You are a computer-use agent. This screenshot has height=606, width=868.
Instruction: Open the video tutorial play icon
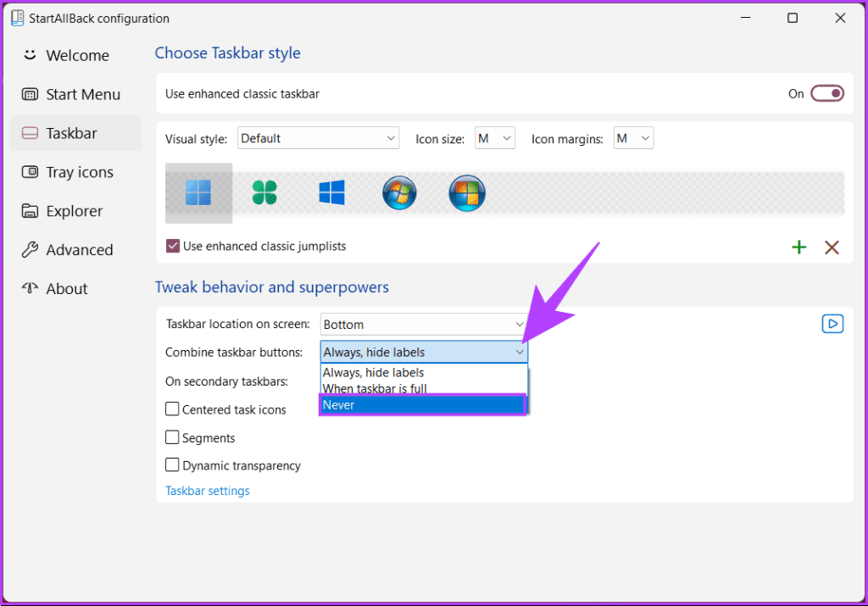[x=832, y=323]
